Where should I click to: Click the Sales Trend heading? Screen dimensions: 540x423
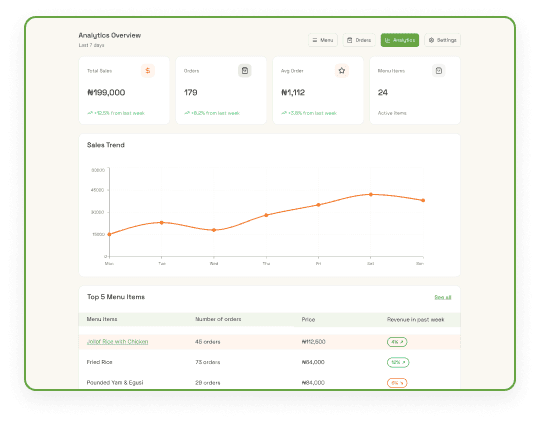(x=106, y=145)
